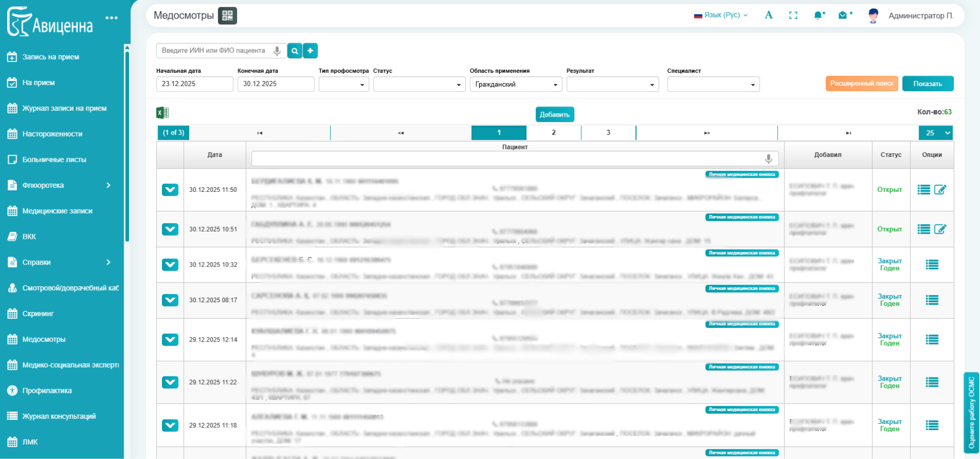This screenshot has height=459, width=980.
Task: Click the font size 'A' icon
Action: click(x=769, y=15)
